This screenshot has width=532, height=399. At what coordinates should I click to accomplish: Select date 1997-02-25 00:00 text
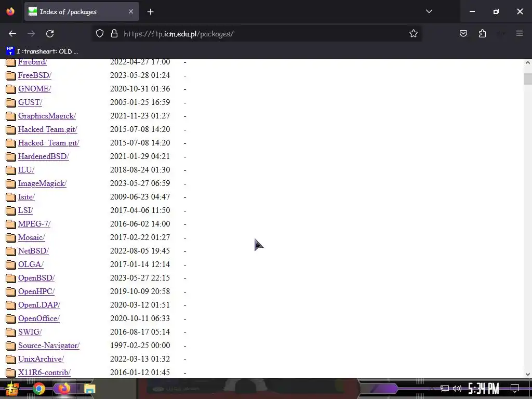point(140,345)
